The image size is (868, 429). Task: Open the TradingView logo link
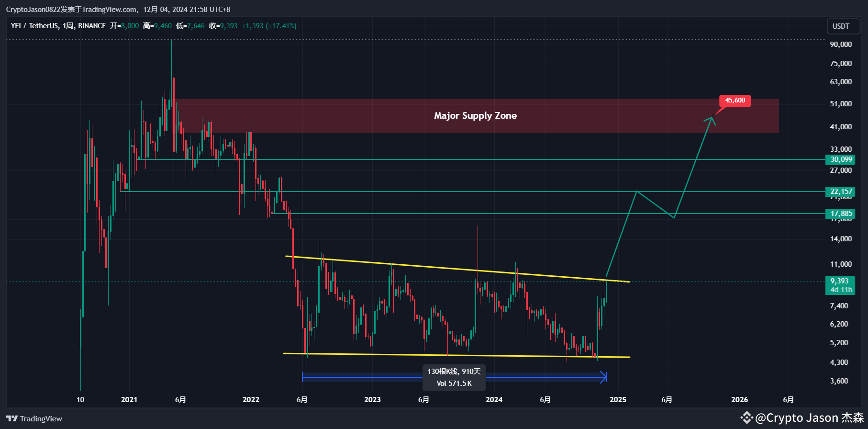coord(34,418)
